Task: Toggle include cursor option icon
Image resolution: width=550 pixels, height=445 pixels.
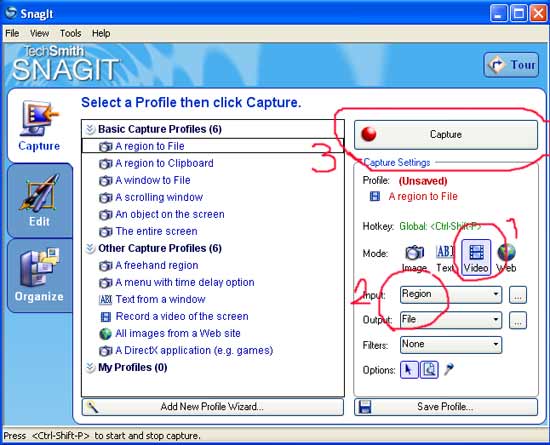Action: (409, 370)
